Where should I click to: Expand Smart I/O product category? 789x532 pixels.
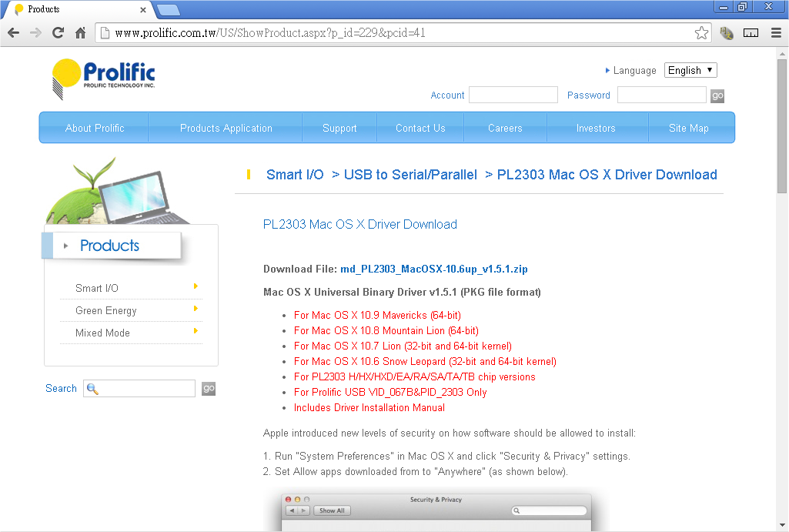(97, 288)
